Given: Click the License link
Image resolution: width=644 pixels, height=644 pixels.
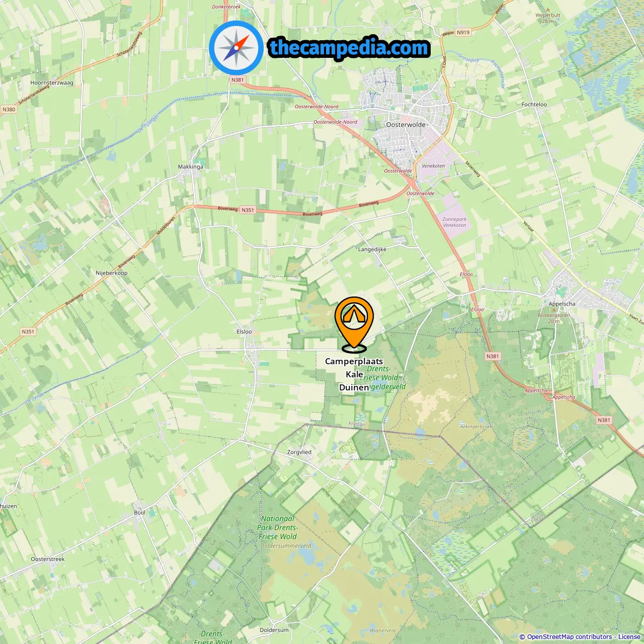Looking at the screenshot, I should coord(629,636).
